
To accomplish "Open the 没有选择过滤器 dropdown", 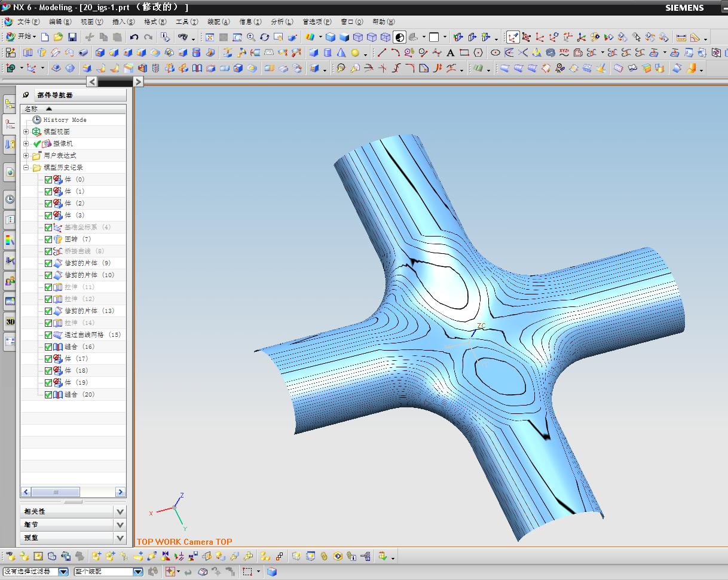I will pos(63,572).
